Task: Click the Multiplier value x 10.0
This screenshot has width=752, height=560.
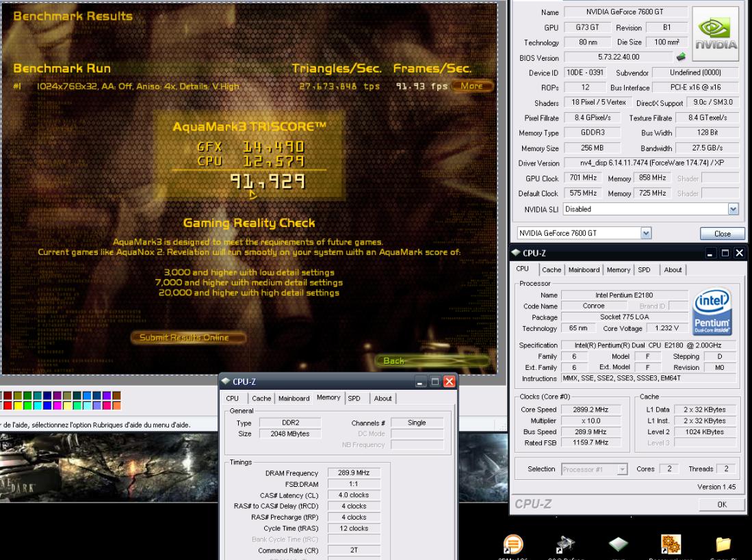Action: (x=591, y=421)
